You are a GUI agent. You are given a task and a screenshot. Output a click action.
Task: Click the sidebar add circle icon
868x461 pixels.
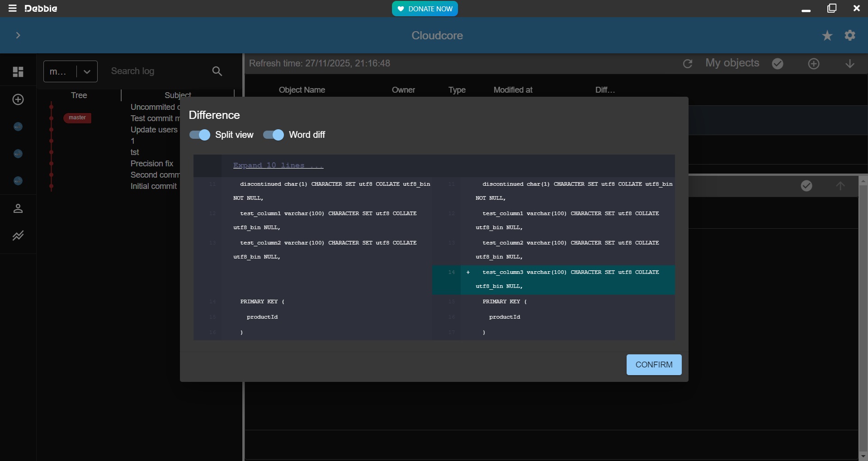pyautogui.click(x=18, y=99)
